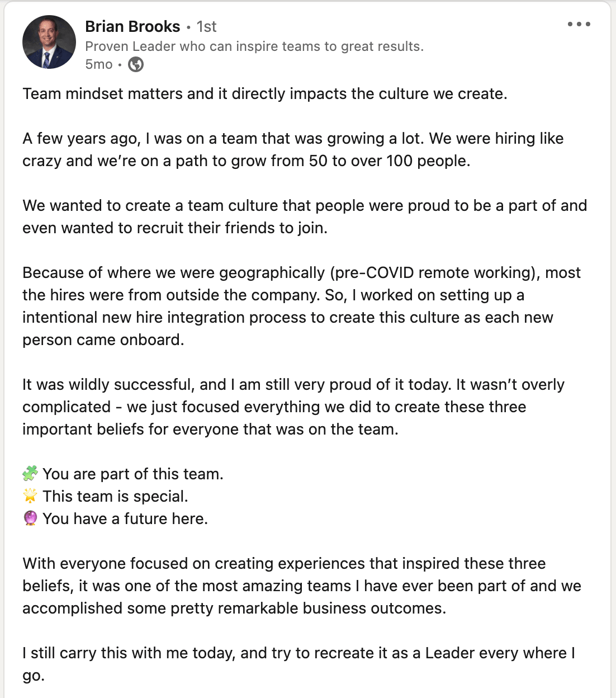Screen dimensions: 616x698
Task: Click the 5mo post timestamp
Action: 99,64
